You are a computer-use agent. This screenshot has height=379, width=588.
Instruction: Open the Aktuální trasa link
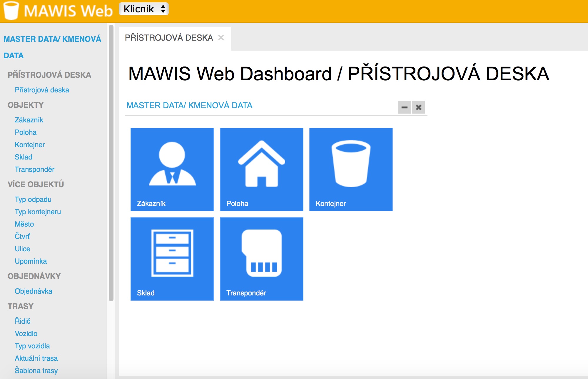tap(36, 358)
